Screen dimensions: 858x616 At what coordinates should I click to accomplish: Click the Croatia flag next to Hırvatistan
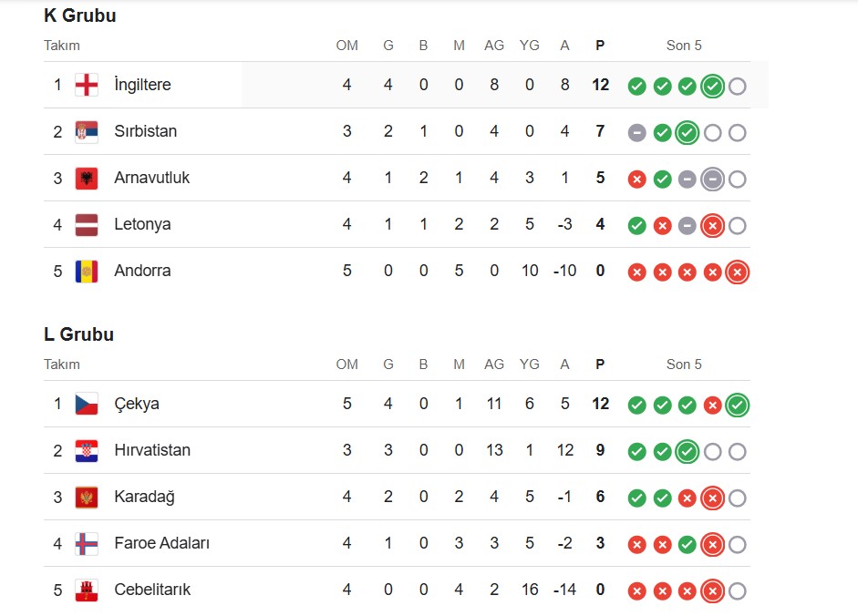[87, 450]
